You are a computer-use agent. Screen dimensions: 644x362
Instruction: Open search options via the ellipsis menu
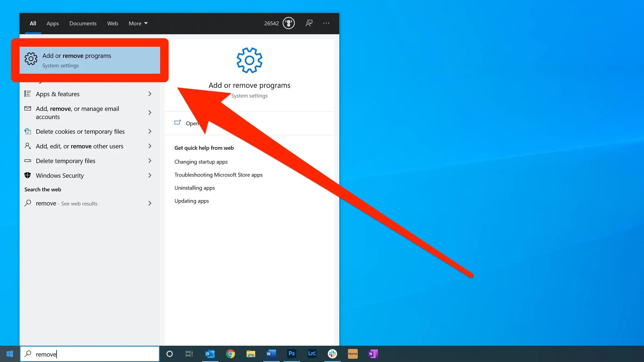[326, 23]
